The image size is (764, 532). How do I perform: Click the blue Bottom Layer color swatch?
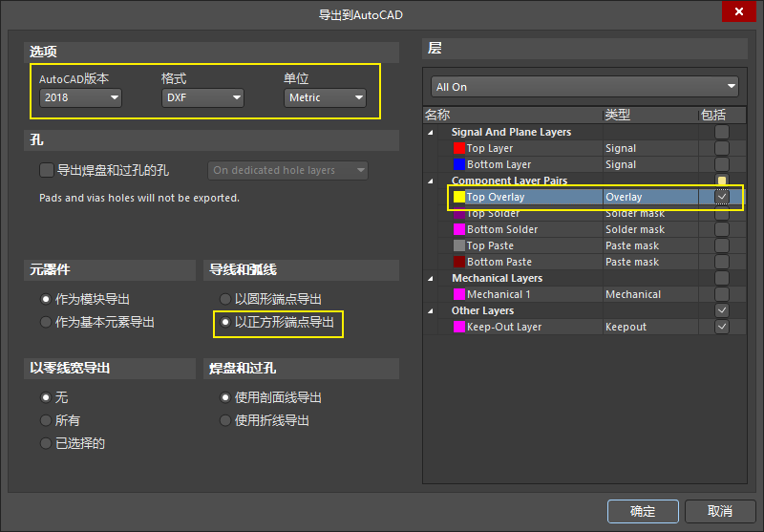[x=458, y=165]
